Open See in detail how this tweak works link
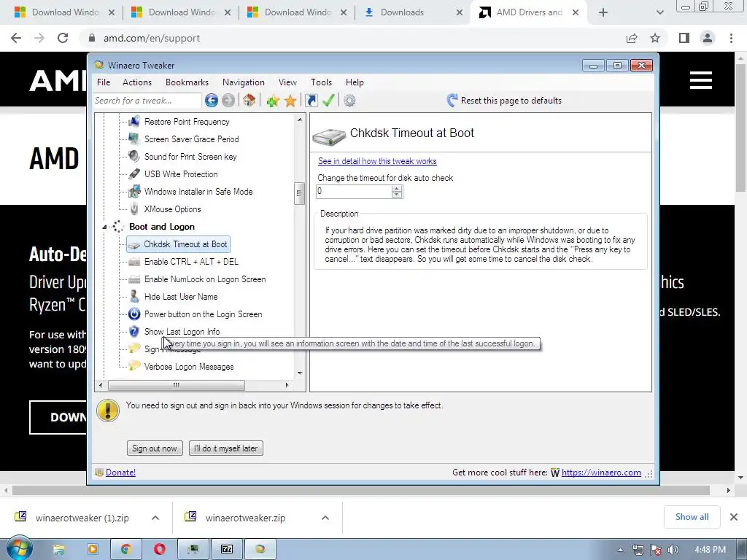This screenshot has width=747, height=560. pyautogui.click(x=377, y=161)
